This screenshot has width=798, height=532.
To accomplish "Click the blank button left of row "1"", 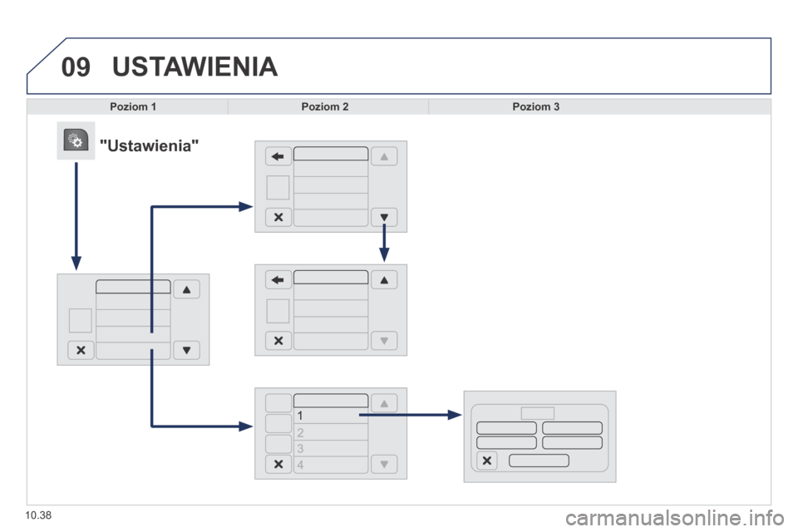I will pyautogui.click(x=278, y=402).
